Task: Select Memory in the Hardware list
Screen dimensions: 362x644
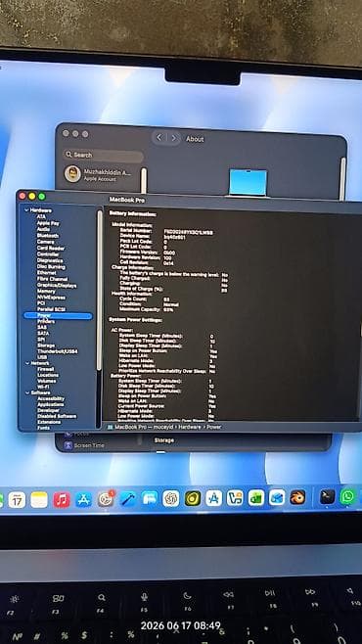Action: point(46,292)
